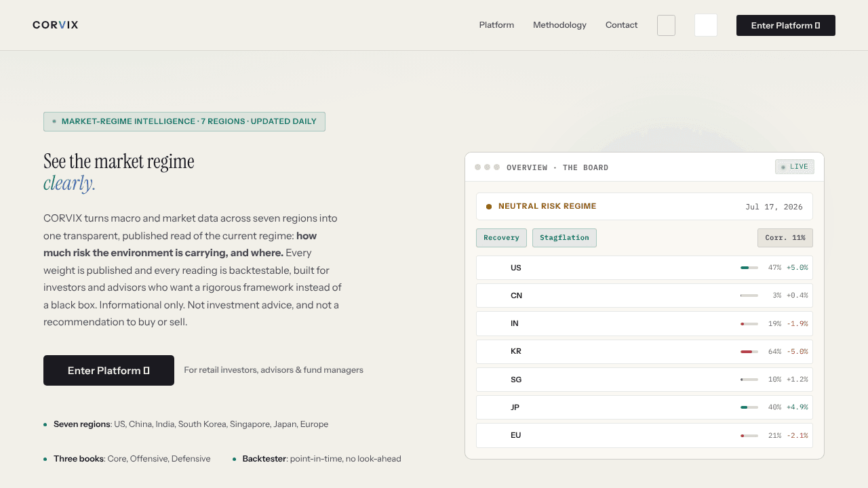Open the Platform nav link
The width and height of the screenshot is (868, 488).
(496, 25)
